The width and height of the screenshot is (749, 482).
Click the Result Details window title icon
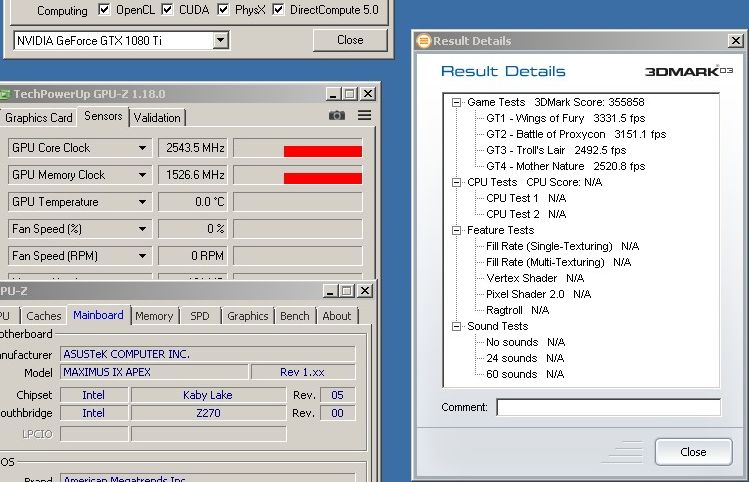tap(425, 41)
